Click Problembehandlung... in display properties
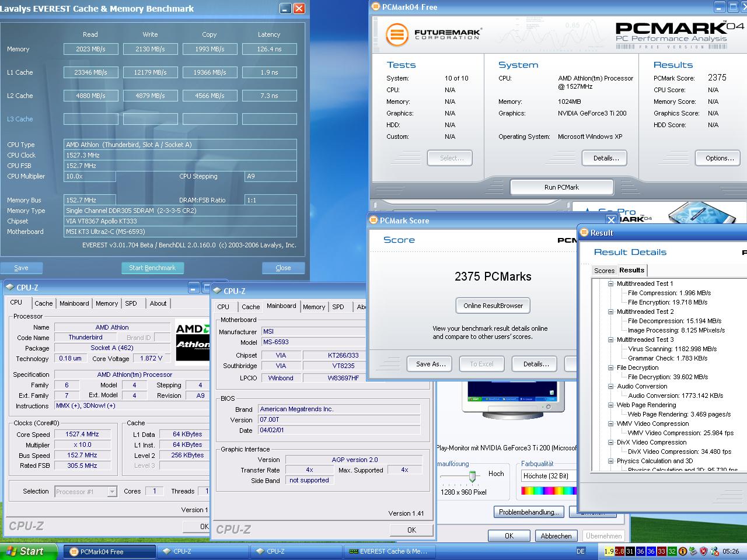 [x=529, y=512]
